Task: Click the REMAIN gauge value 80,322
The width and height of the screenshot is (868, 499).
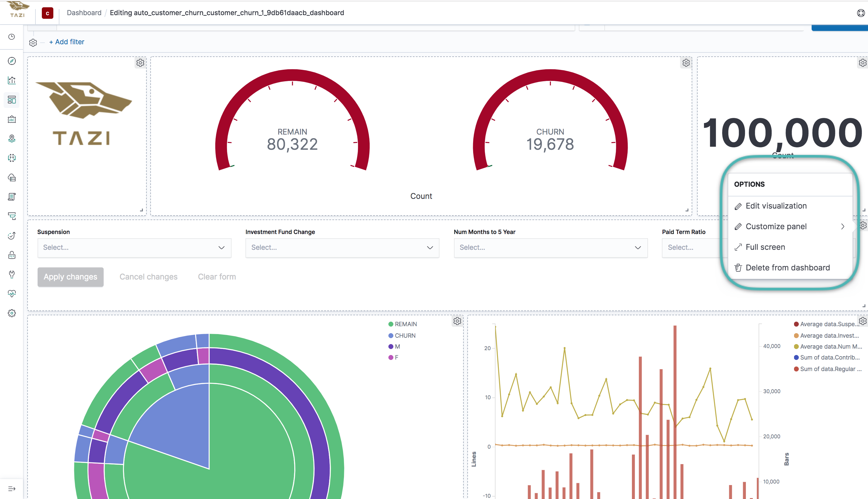Action: 292,144
